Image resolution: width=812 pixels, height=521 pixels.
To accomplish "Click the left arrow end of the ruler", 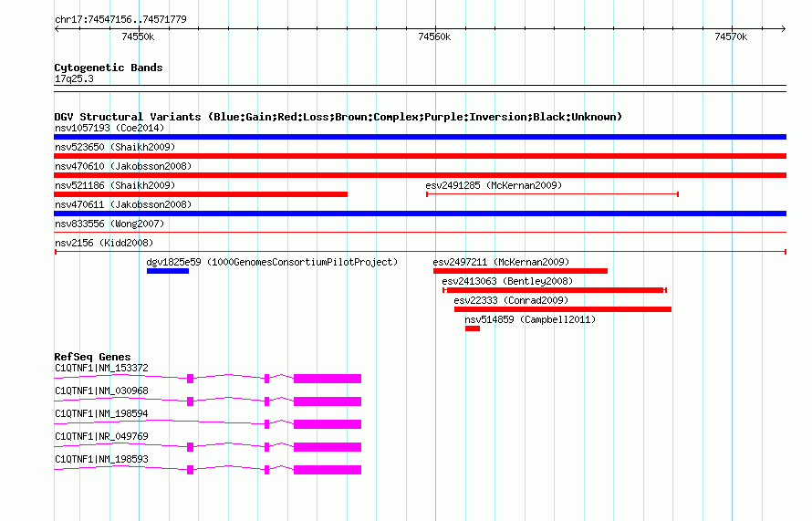I will [57, 28].
